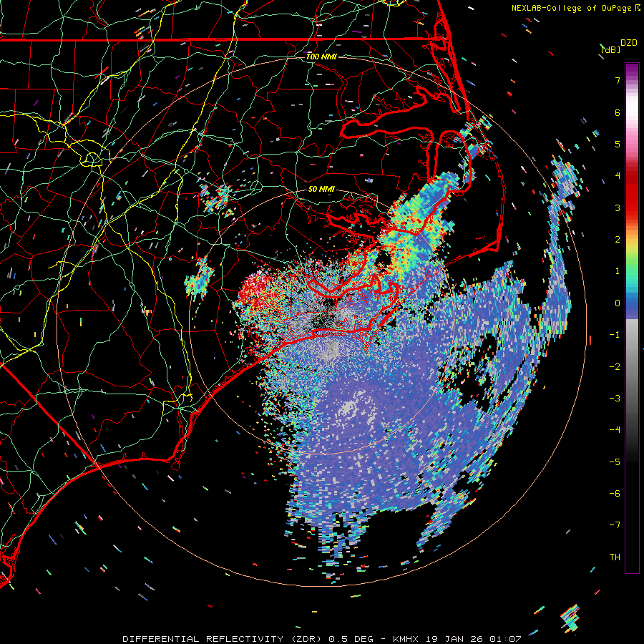The height and width of the screenshot is (644, 644).
Task: Click the -5 value on color scale
Action: [615, 462]
